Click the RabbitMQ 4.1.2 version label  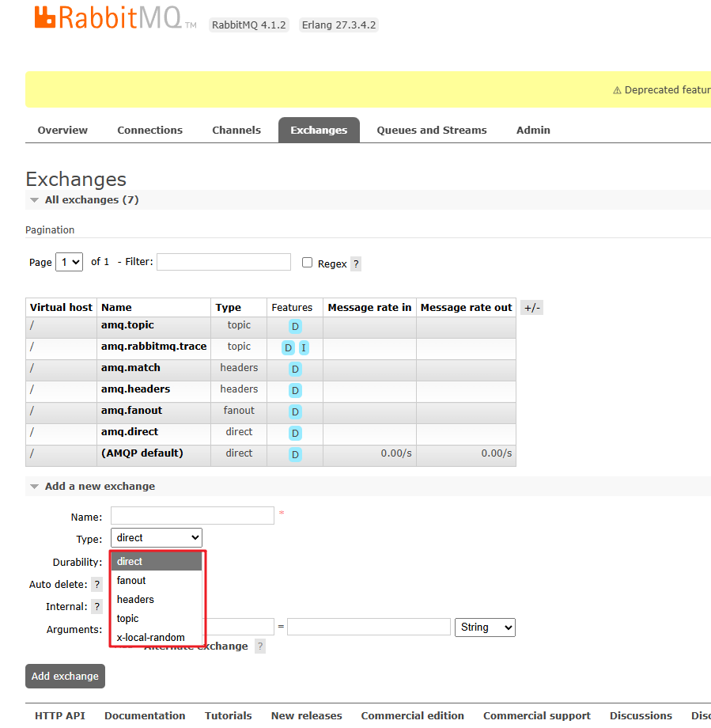tap(249, 25)
